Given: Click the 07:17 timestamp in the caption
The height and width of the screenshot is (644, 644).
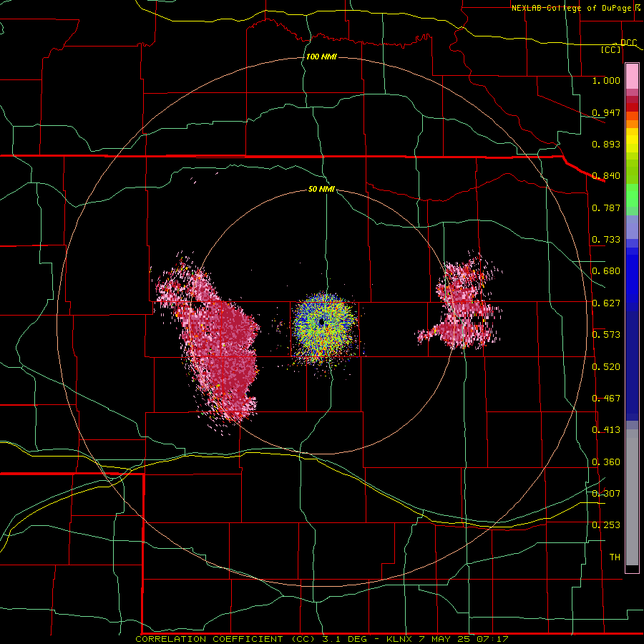Looking at the screenshot, I should 492,639.
